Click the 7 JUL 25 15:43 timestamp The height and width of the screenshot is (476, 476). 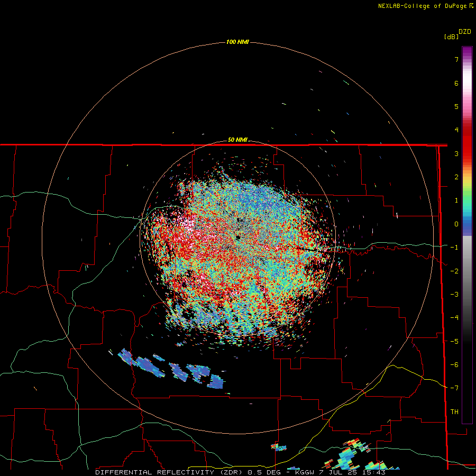[352, 472]
